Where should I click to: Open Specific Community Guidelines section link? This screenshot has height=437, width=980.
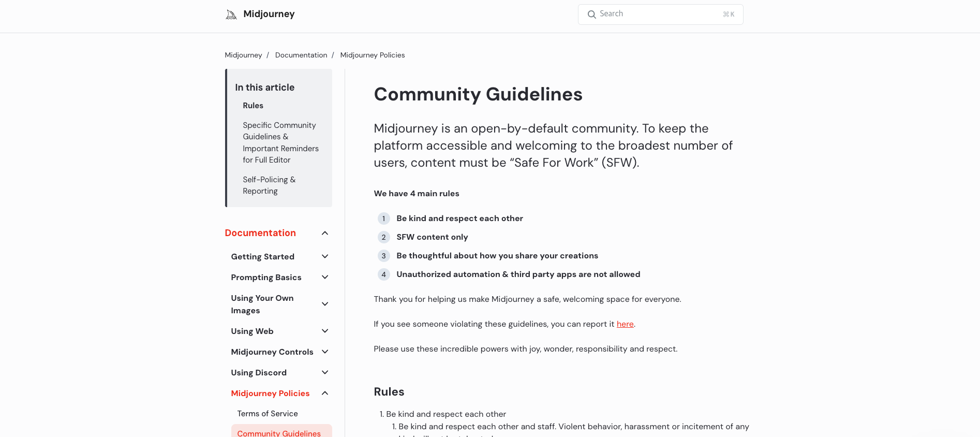point(280,142)
